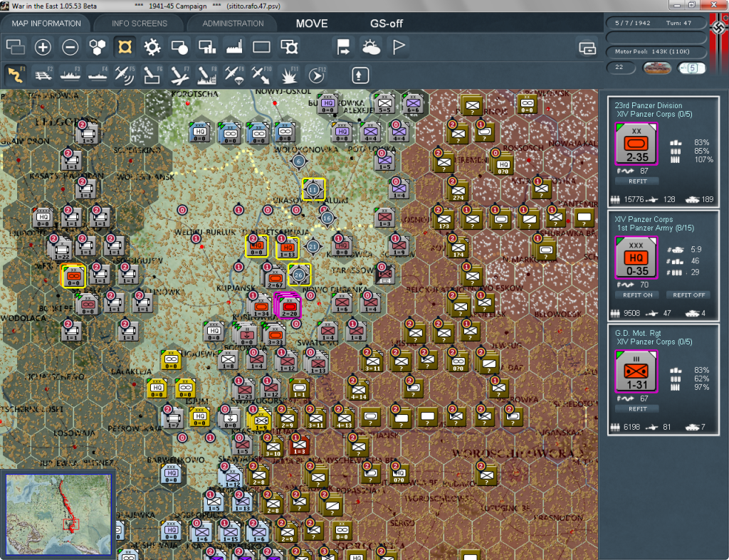
Task: Click the tank picture button under Motor Pool
Action: pyautogui.click(x=656, y=68)
